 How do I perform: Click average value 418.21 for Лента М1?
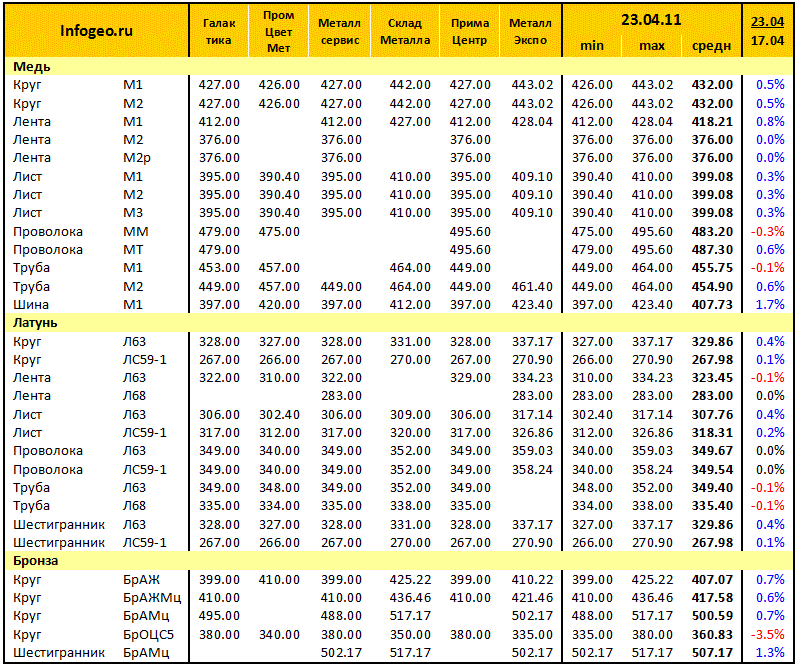(x=712, y=122)
